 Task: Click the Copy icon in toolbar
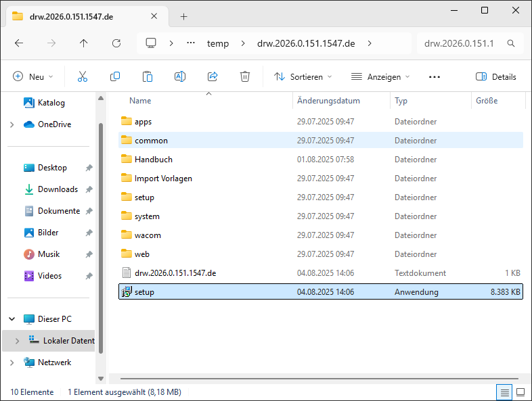(115, 77)
